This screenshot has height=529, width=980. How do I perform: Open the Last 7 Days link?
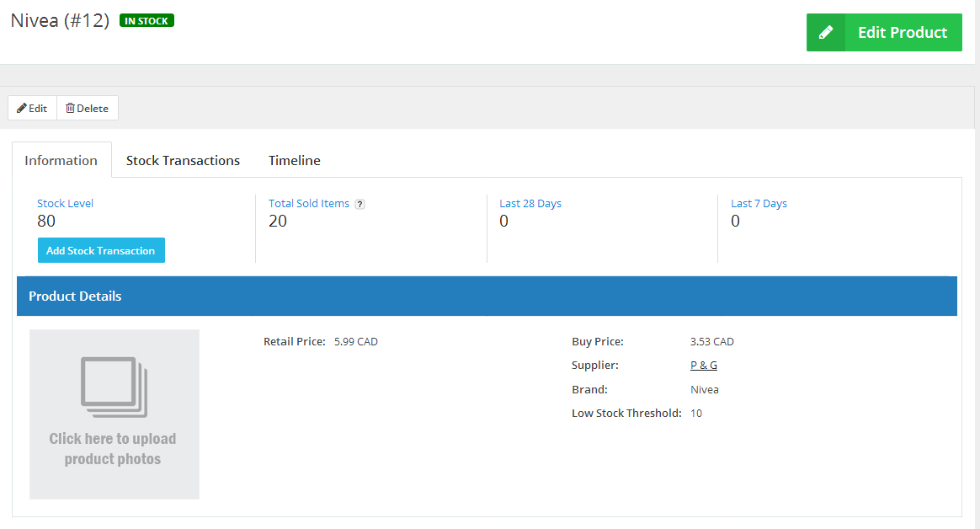[x=759, y=203]
